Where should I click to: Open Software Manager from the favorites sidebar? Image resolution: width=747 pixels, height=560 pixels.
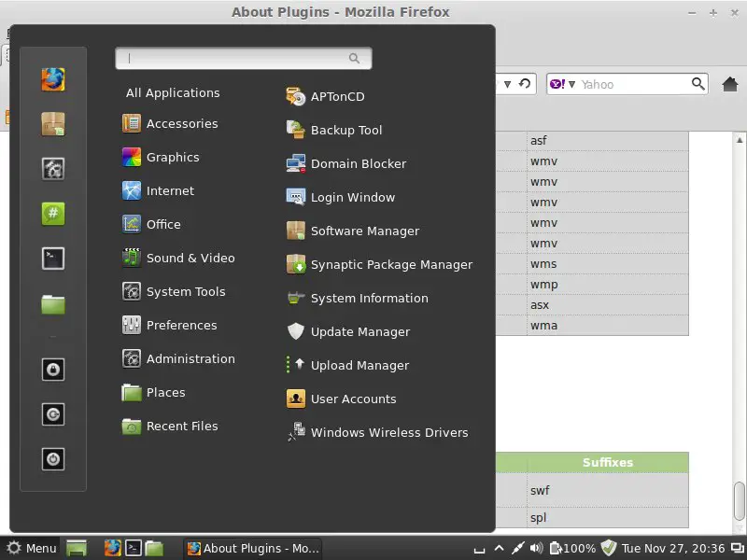pyautogui.click(x=53, y=124)
